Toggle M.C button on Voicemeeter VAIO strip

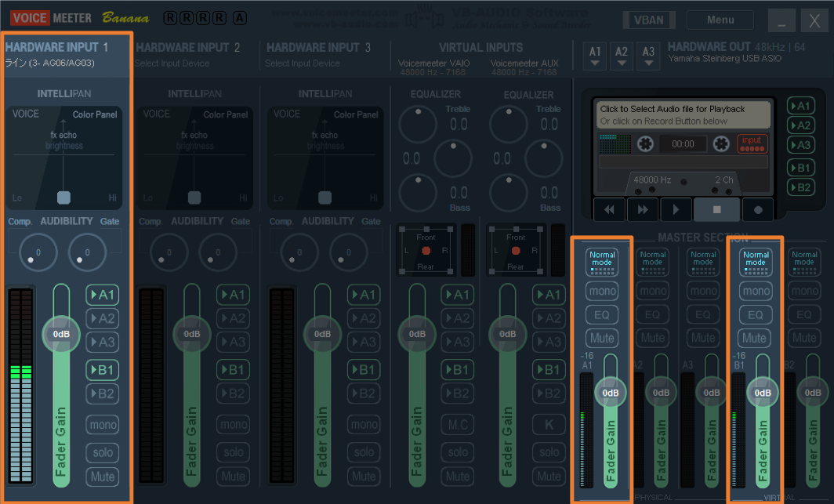(x=458, y=425)
